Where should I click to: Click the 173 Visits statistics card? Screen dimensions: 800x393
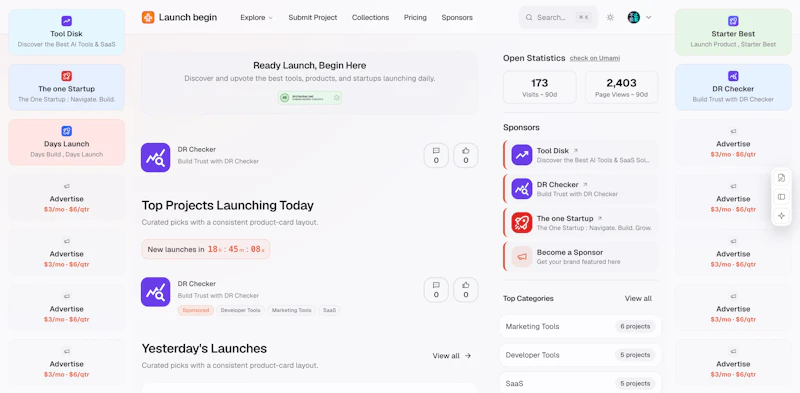[x=540, y=87]
